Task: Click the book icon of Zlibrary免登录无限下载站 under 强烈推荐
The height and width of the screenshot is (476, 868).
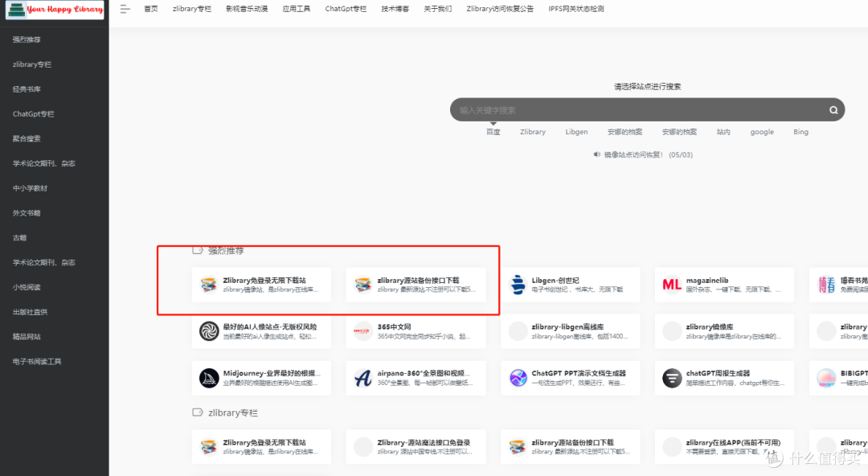Action: tap(209, 285)
